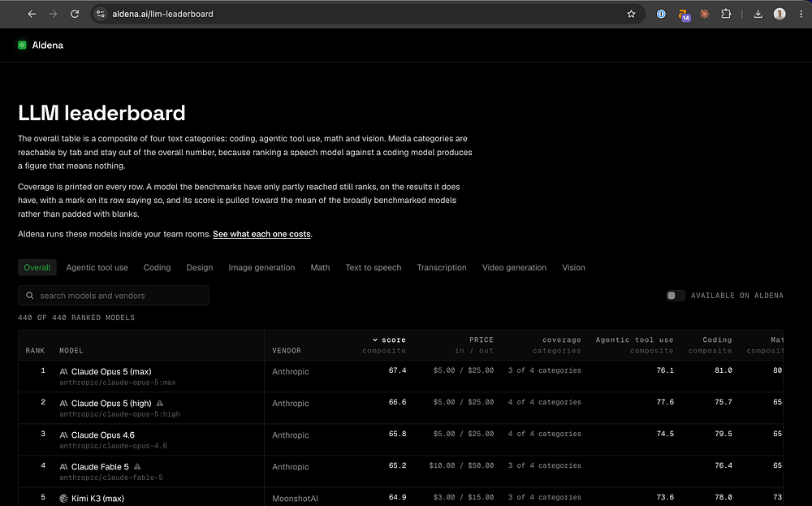The width and height of the screenshot is (812, 506).
Task: Click the 440 OF 440 RANKED MODELS text
Action: (x=76, y=318)
